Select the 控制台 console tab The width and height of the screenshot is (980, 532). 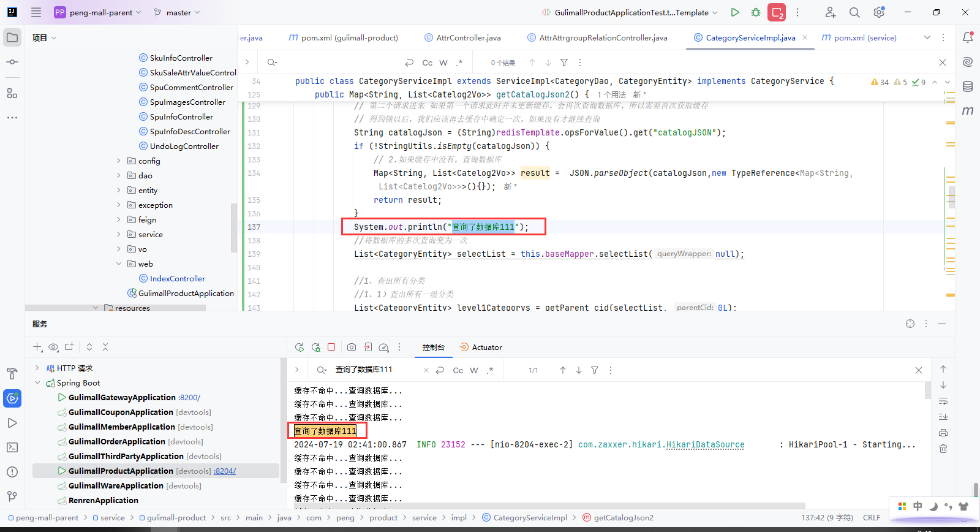433,347
